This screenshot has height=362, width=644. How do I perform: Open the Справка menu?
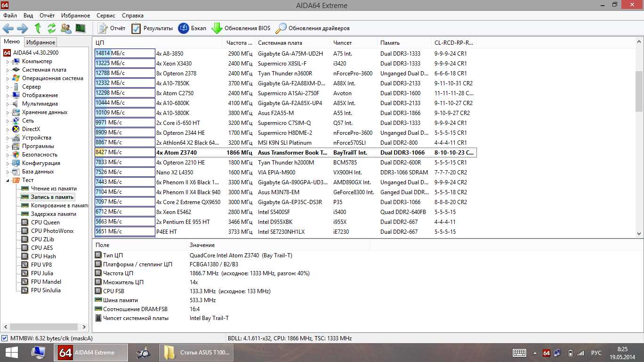click(133, 16)
